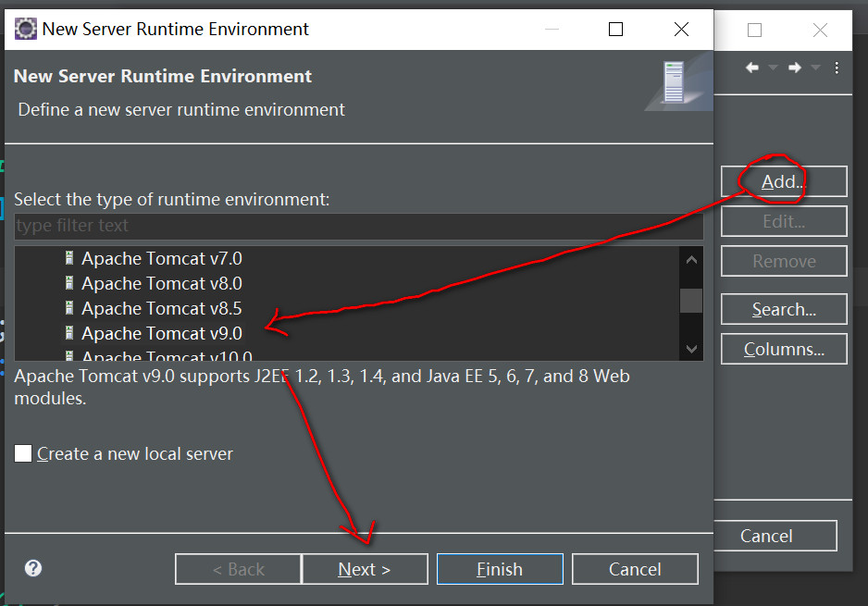The height and width of the screenshot is (606, 868).
Task: Click Remove in the background preferences window
Action: (784, 261)
